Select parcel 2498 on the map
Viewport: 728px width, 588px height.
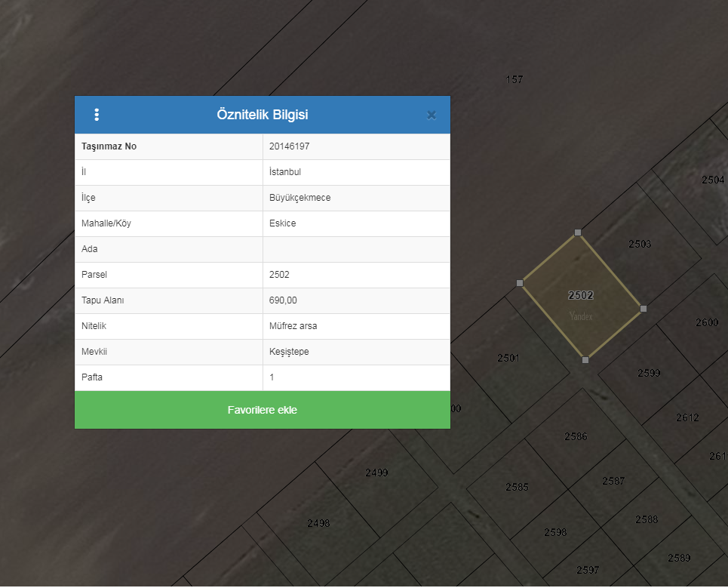tap(318, 523)
